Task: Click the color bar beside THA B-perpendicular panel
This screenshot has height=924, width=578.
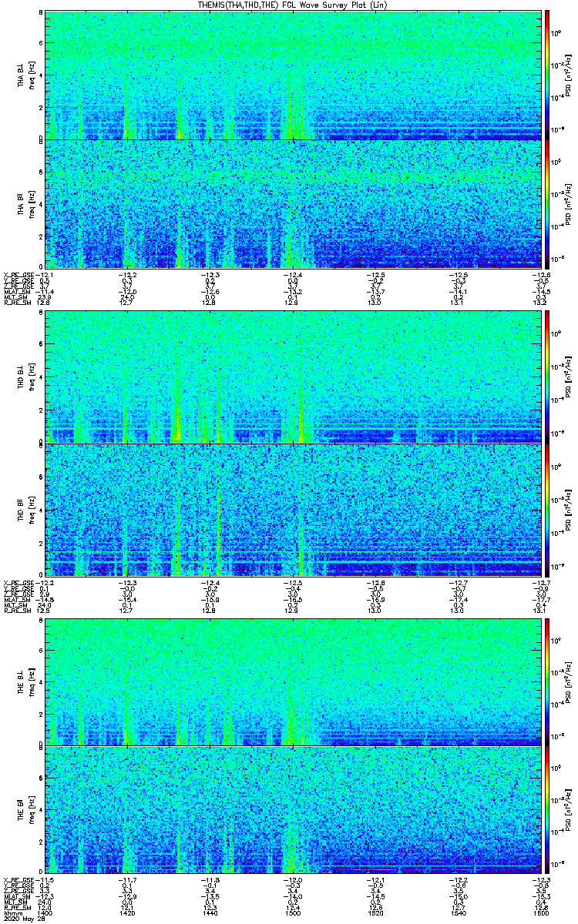Action: [547, 75]
